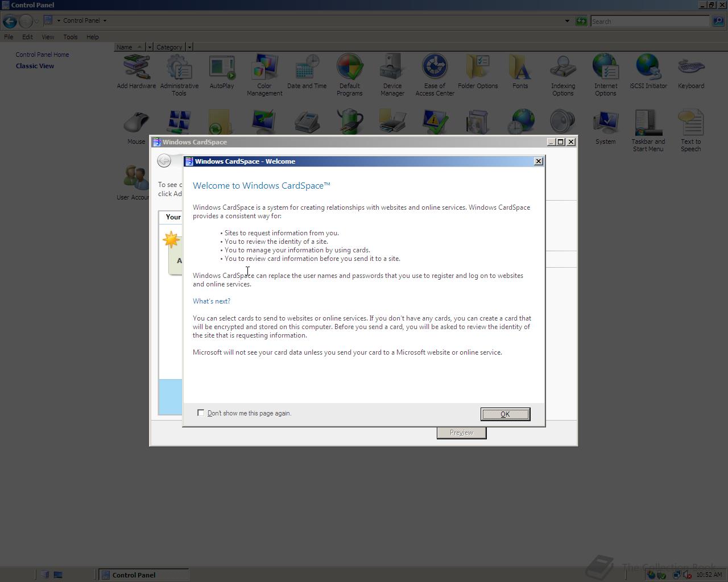Click the clock showing 10:52 AM

[x=709, y=575]
